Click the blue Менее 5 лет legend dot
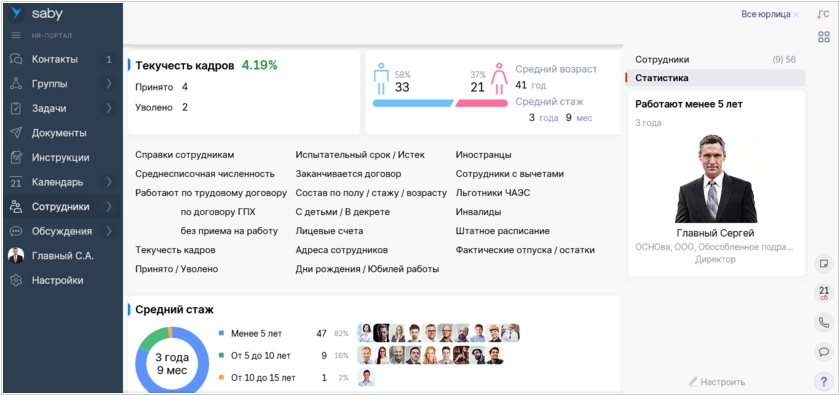 [x=222, y=333]
